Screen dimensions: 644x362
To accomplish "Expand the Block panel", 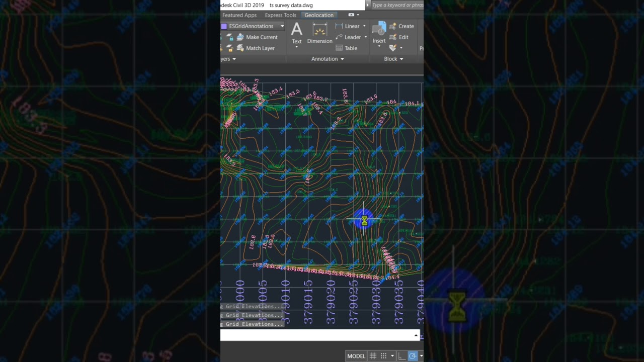I will (x=393, y=59).
